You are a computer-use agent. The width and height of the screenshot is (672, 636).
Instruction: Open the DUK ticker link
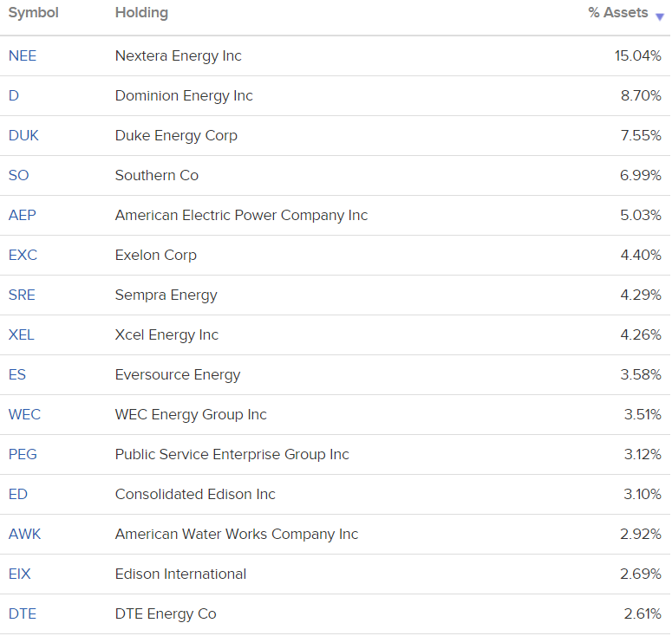point(23,135)
